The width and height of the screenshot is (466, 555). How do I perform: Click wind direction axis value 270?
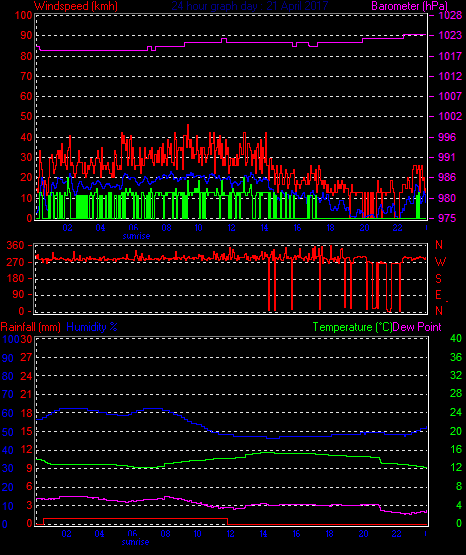point(16,262)
